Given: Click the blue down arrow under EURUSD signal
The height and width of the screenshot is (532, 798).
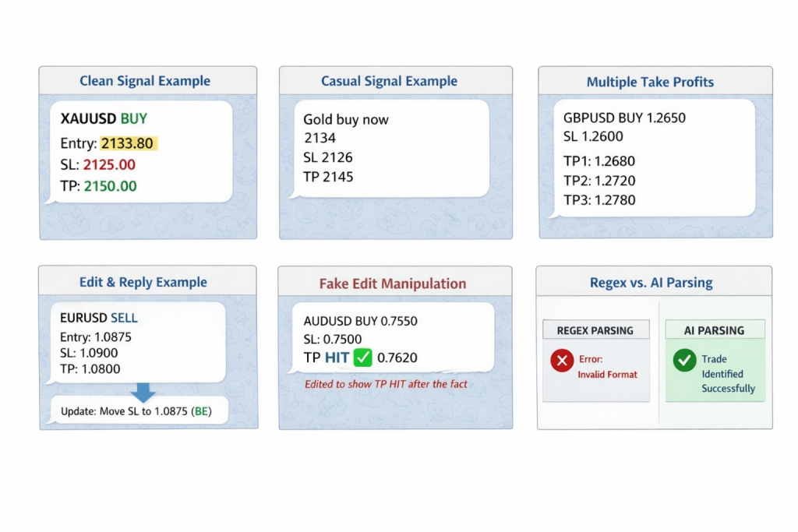Looking at the screenshot, I should click(x=143, y=390).
